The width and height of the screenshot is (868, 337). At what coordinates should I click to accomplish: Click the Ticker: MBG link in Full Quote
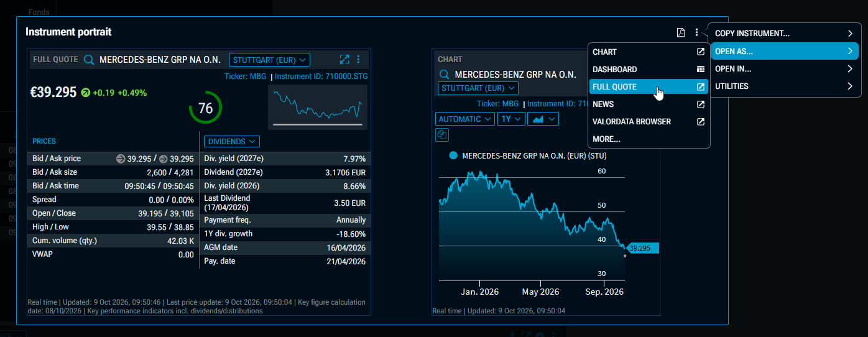click(245, 76)
